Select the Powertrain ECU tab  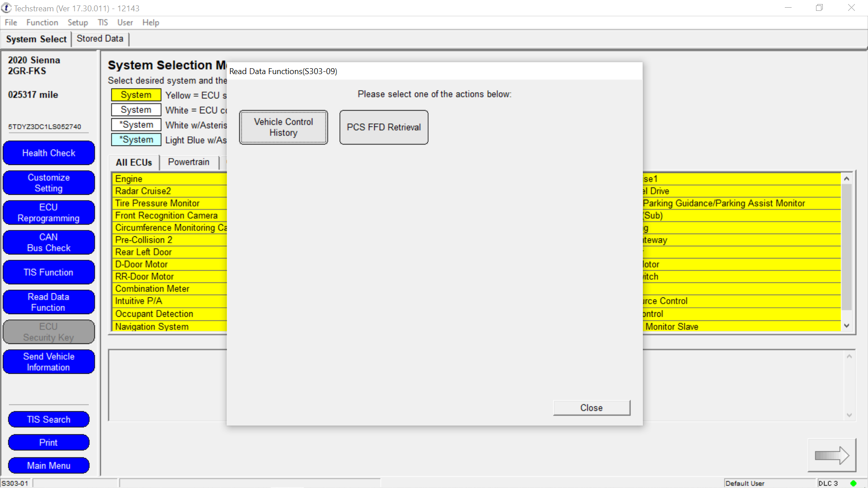tap(189, 162)
